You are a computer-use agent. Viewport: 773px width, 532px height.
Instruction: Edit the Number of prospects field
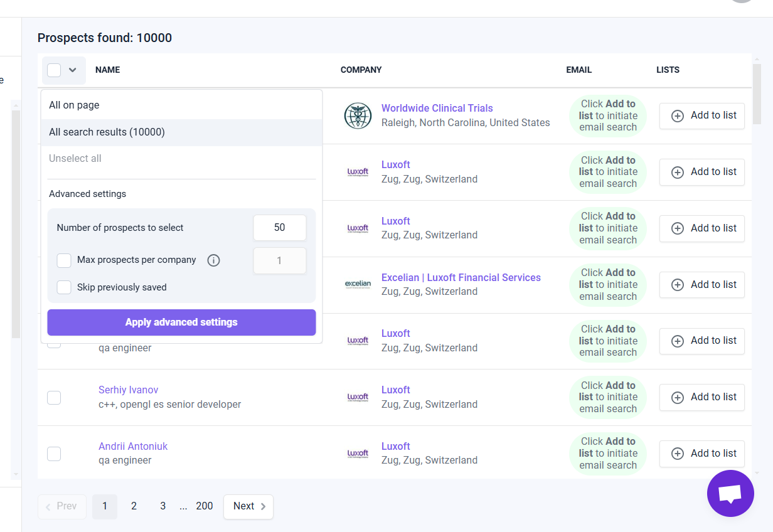(x=279, y=227)
